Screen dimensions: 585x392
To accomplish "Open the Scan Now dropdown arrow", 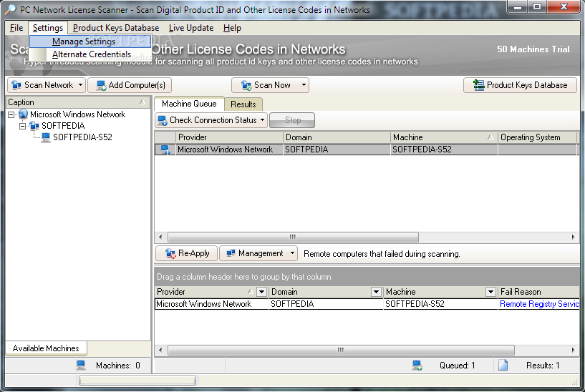I will point(304,85).
